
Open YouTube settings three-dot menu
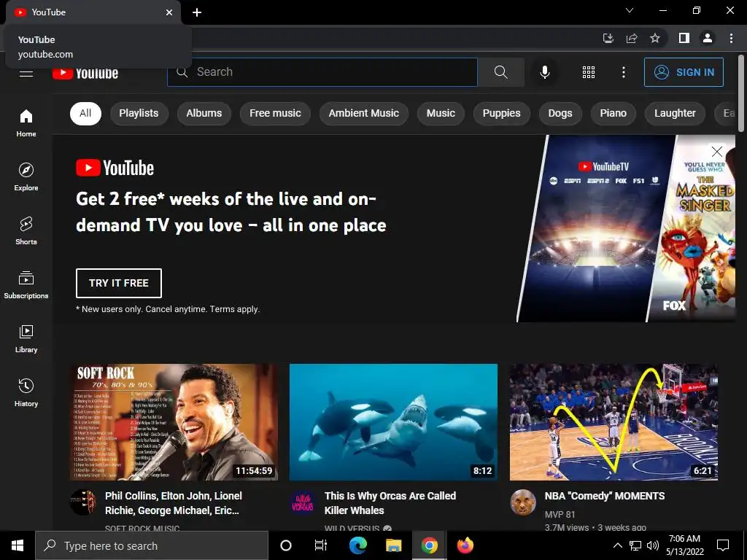coord(623,72)
